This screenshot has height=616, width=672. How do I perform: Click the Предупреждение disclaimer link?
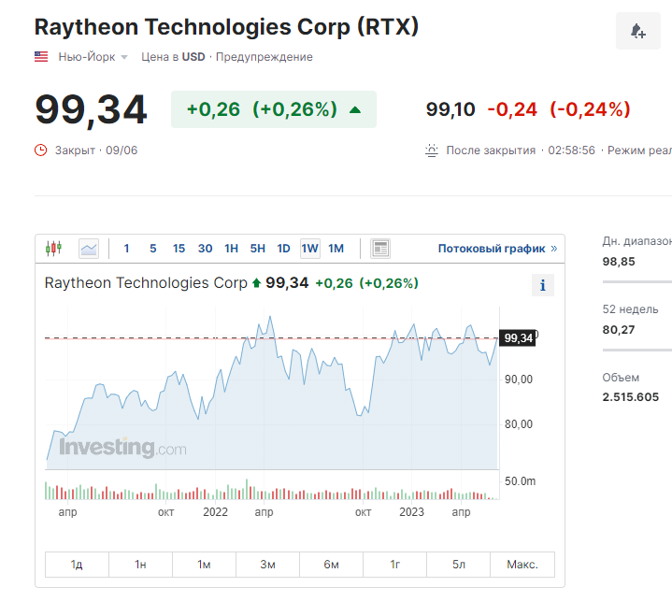(264, 57)
